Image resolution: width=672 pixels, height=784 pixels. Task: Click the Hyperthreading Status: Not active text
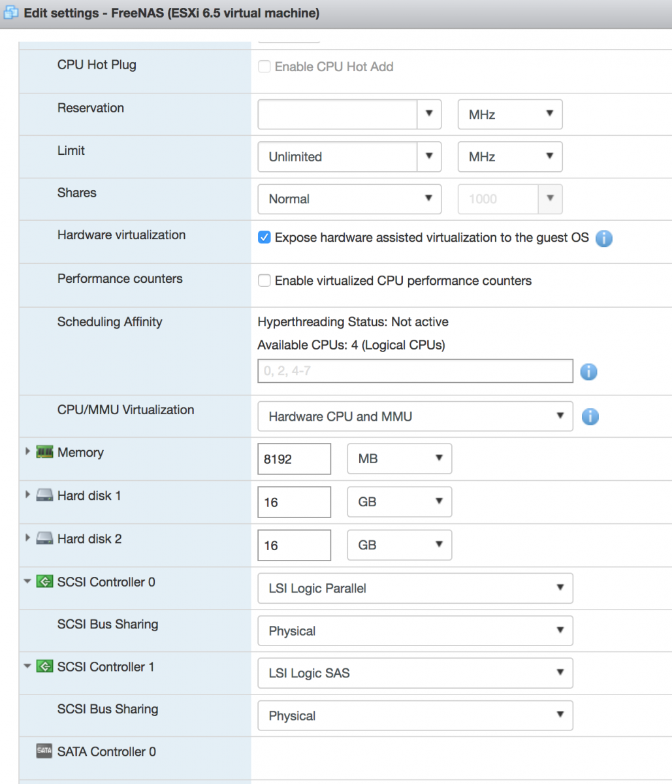[x=353, y=322]
